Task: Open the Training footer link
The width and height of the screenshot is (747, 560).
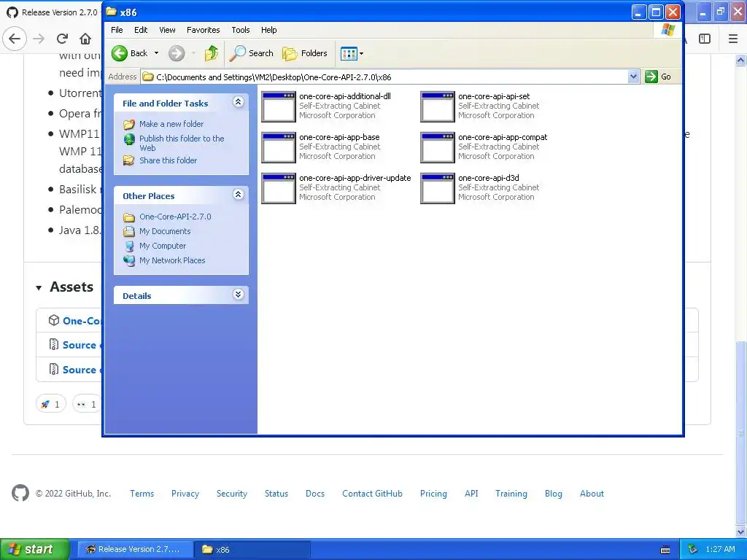Action: tap(511, 494)
